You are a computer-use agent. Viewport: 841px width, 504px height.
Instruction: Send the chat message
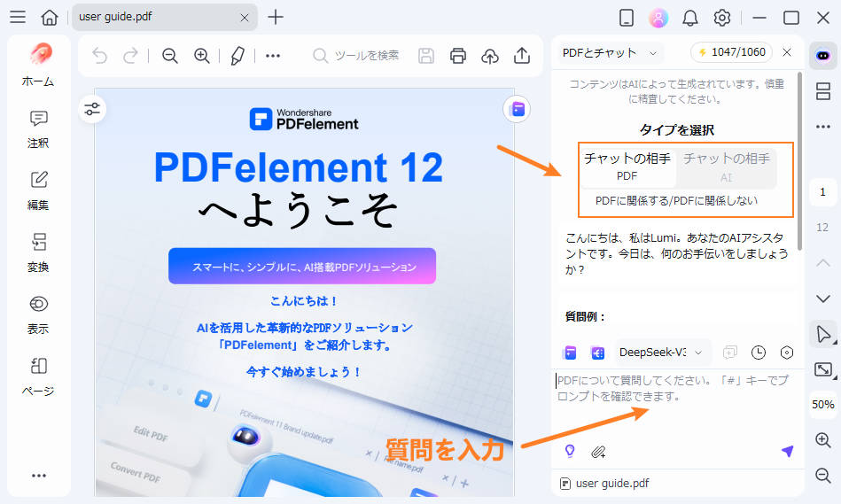pos(787,452)
